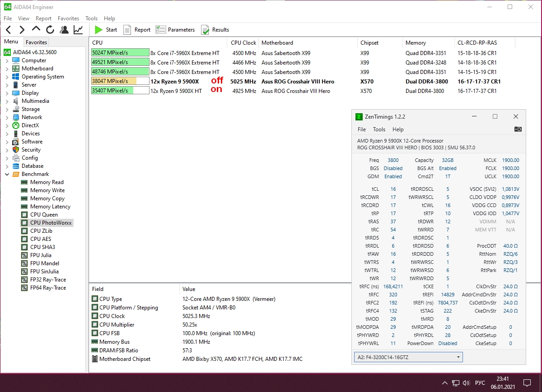The height and width of the screenshot is (392, 542).
Task: Open the Favorites menu in menu bar
Action: coord(68,18)
